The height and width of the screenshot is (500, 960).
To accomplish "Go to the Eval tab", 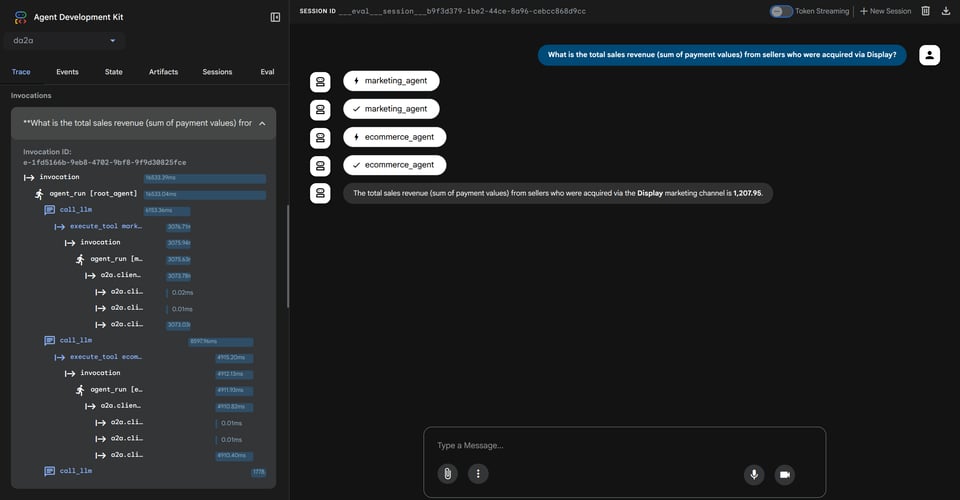I will pos(267,72).
